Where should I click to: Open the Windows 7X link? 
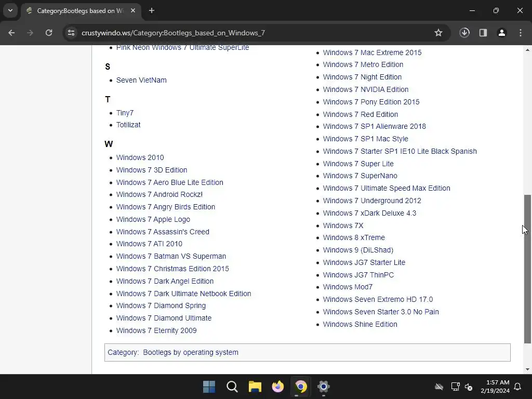point(343,225)
